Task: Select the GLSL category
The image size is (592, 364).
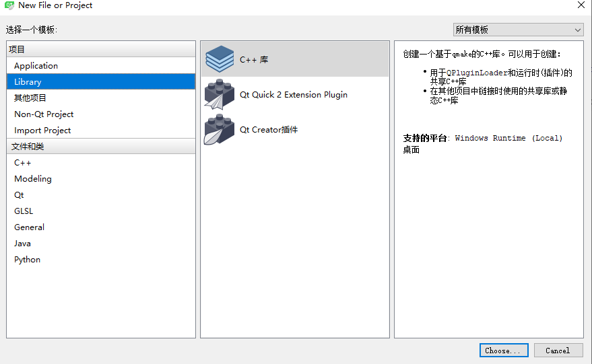Action: point(101,211)
